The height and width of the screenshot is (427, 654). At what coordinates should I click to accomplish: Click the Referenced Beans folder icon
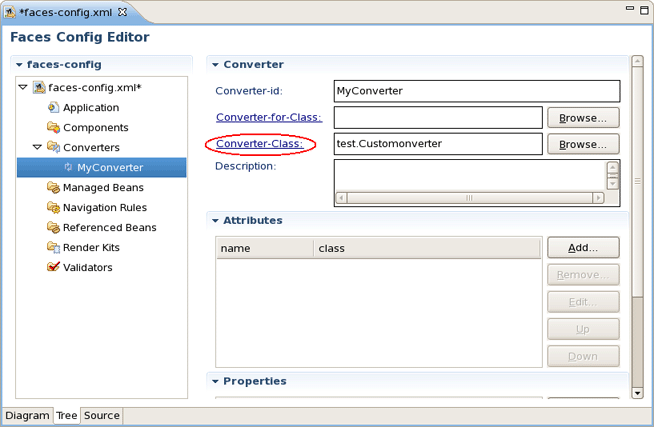(53, 227)
